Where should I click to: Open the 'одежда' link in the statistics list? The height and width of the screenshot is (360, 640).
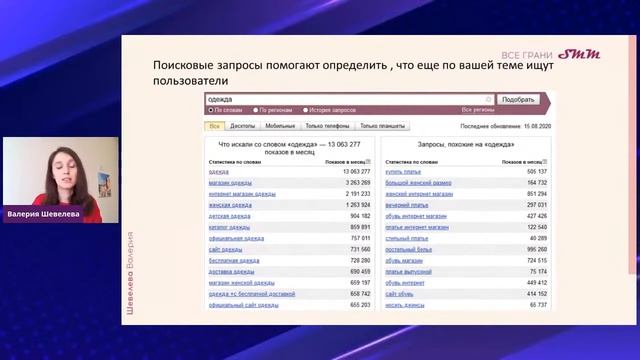pos(219,172)
